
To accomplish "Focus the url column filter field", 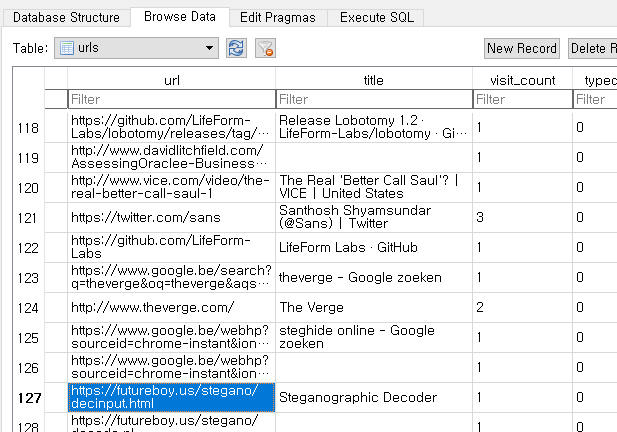I will pyautogui.click(x=172, y=99).
